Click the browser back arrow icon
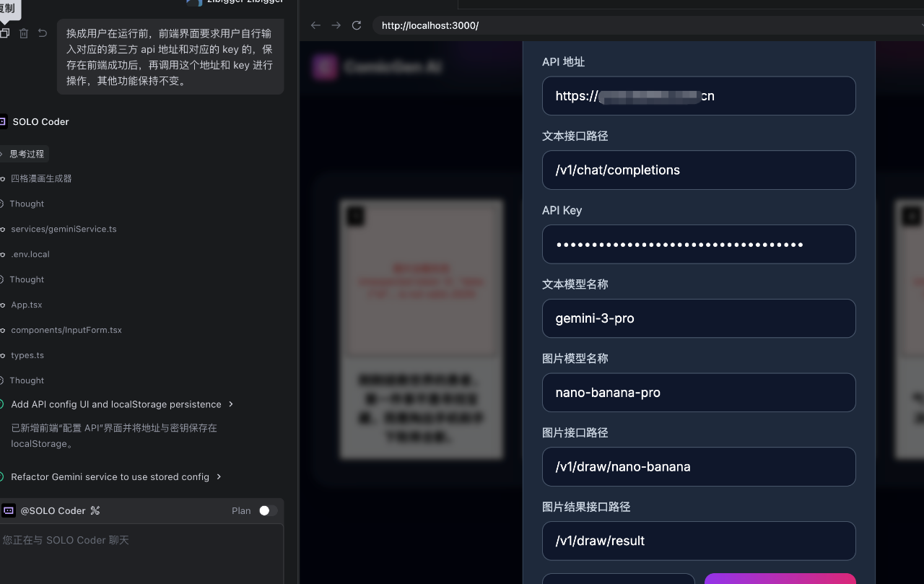This screenshot has width=924, height=584. click(315, 25)
